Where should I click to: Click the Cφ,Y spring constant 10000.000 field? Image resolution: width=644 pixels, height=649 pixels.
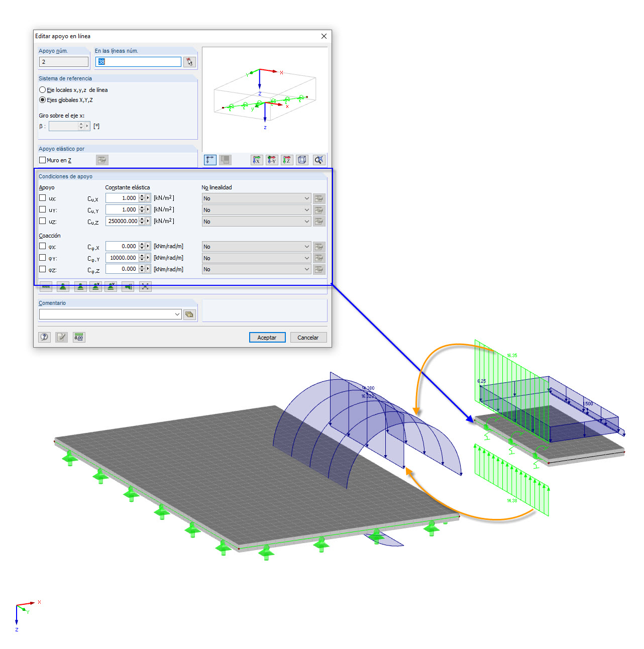point(122,258)
